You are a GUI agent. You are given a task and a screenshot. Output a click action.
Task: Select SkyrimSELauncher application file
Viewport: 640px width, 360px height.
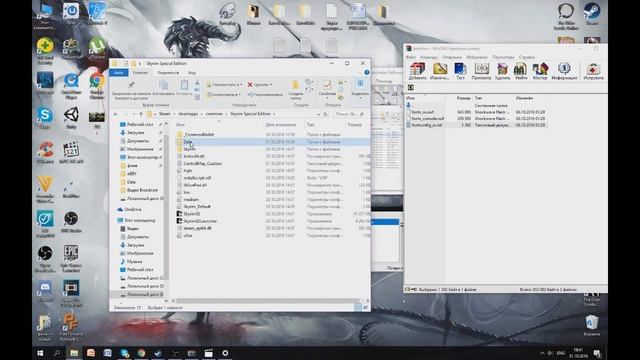[200, 221]
